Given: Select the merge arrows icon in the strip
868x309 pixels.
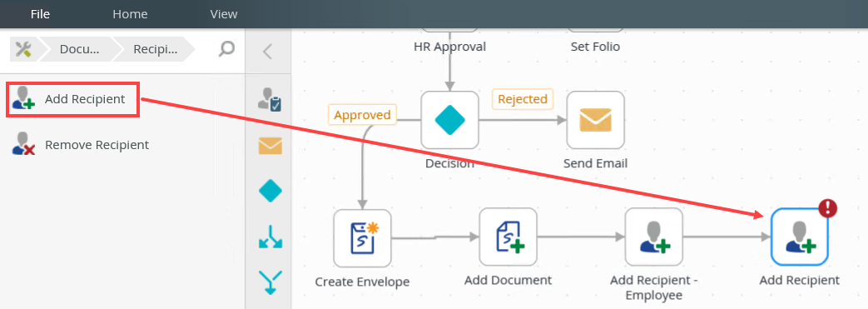Looking at the screenshot, I should (x=270, y=282).
